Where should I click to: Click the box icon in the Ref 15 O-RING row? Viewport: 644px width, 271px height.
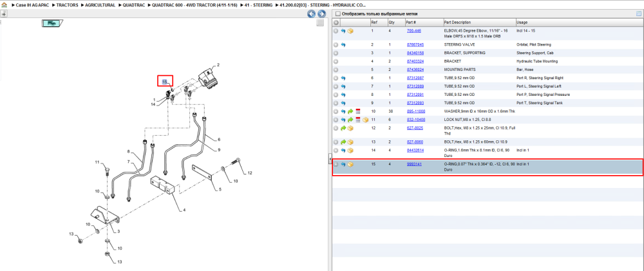coord(350,164)
